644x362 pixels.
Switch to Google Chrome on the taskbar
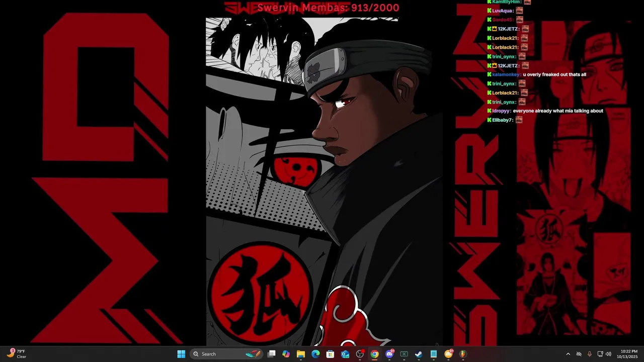pos(374,354)
